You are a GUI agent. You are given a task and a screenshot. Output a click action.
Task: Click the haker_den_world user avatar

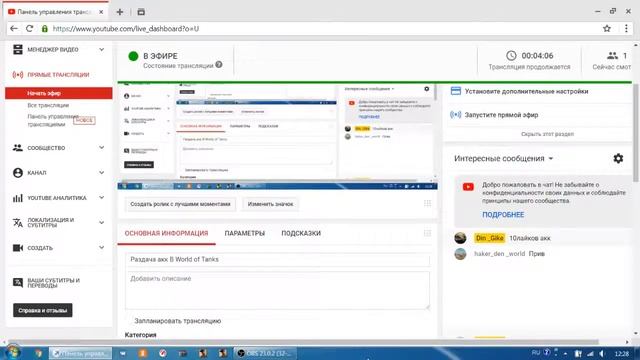point(460,254)
